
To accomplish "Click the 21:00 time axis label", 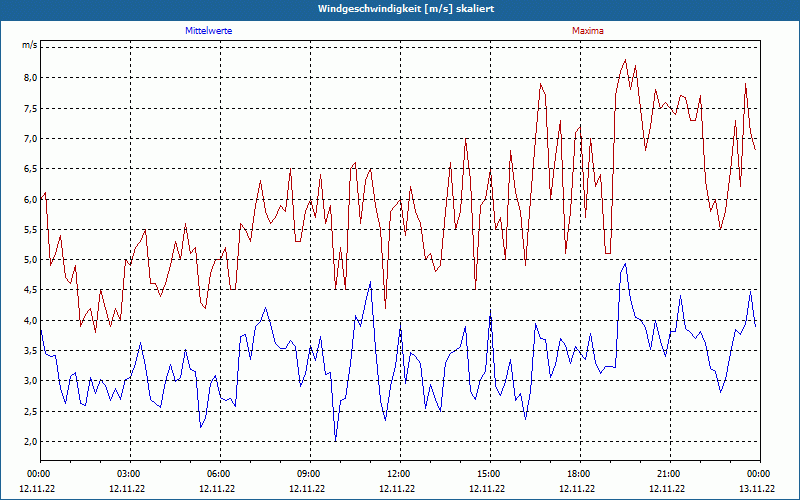I will click(x=670, y=473).
